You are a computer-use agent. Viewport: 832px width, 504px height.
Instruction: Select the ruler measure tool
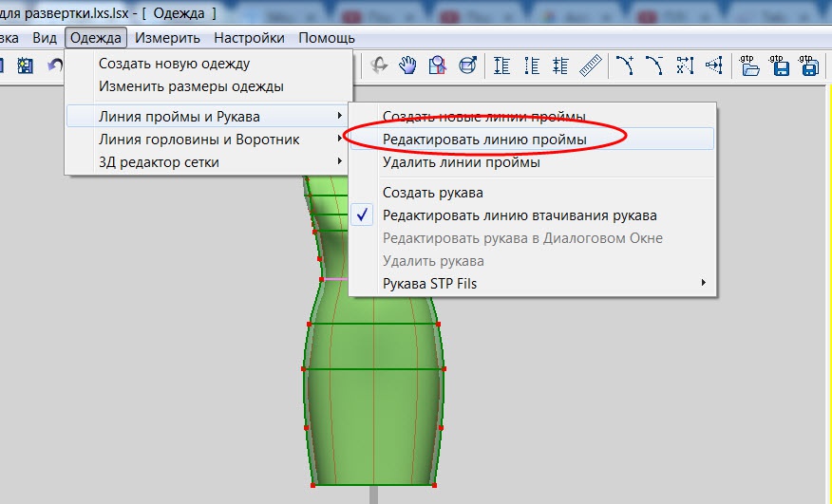pos(590,65)
